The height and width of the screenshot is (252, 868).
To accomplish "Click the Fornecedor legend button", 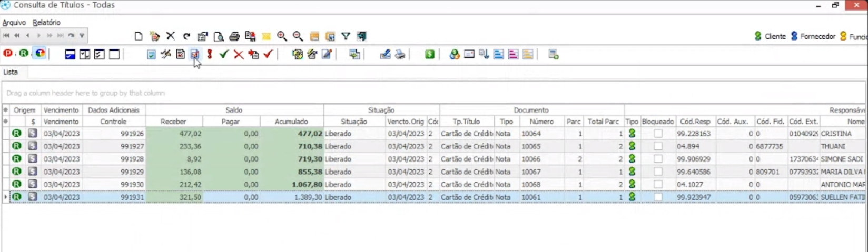I will click(813, 36).
